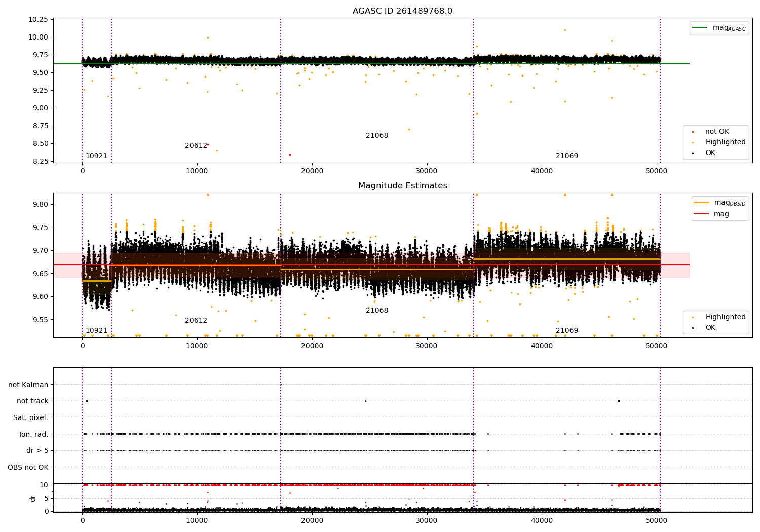Click the 'dr > 5' flag row label
Screen dimensions: 760x532
37,451
